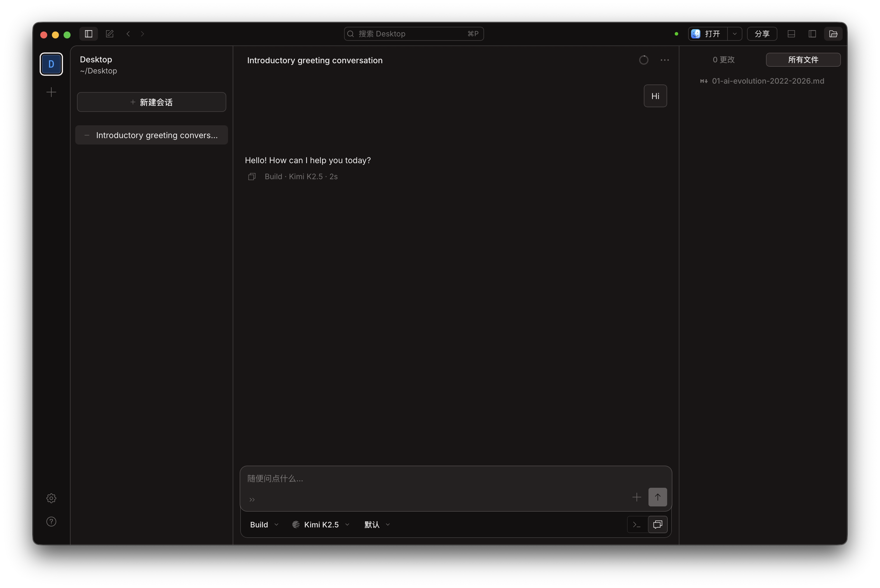The width and height of the screenshot is (880, 588).
Task: Click the new session compose icon
Action: (x=110, y=34)
